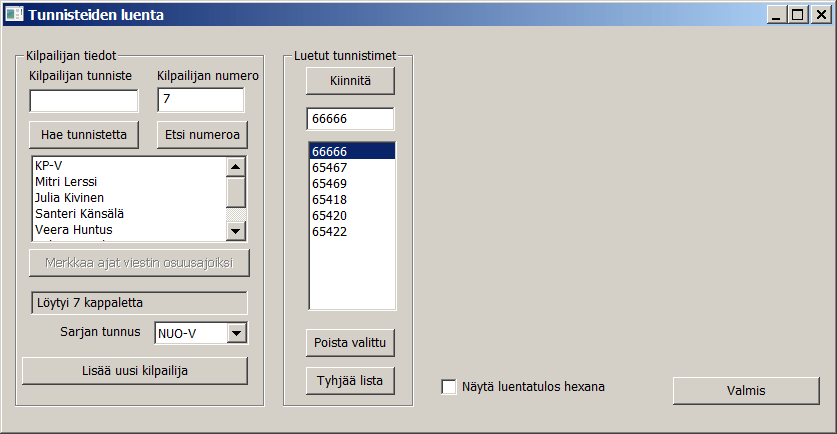Clear list using Tyhjää lista

(x=350, y=380)
